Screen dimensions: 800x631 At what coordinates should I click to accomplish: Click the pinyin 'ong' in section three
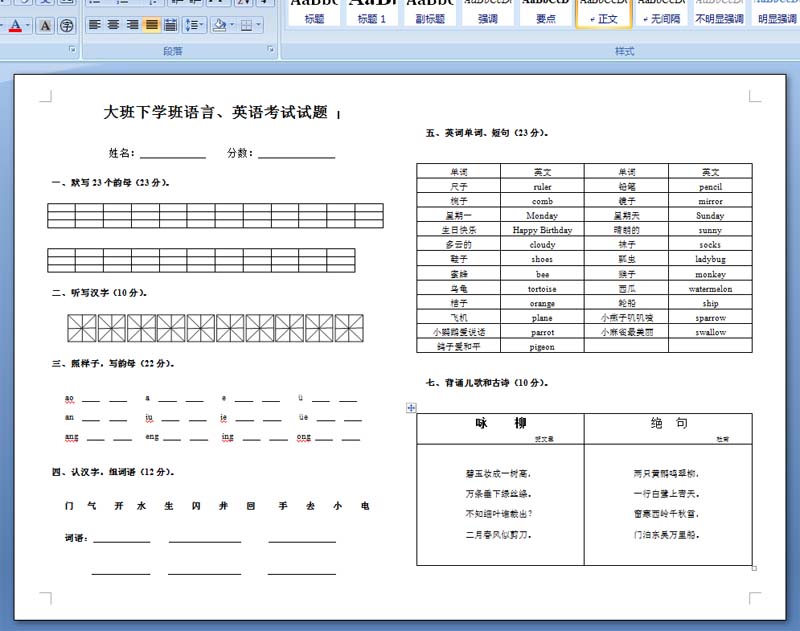tap(304, 438)
